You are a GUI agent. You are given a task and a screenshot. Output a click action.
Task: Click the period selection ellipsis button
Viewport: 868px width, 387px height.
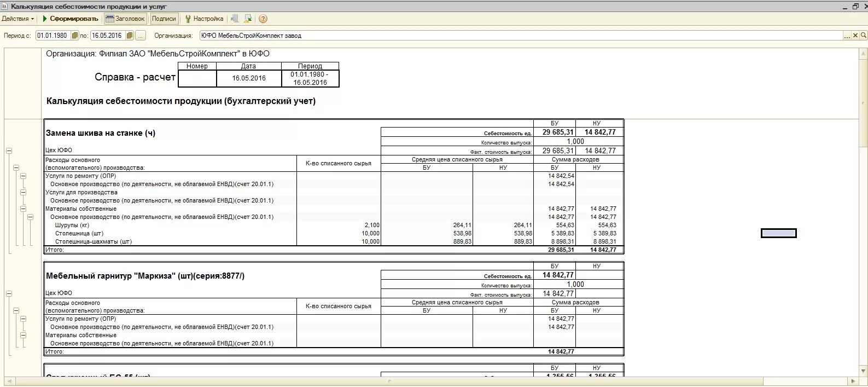141,36
